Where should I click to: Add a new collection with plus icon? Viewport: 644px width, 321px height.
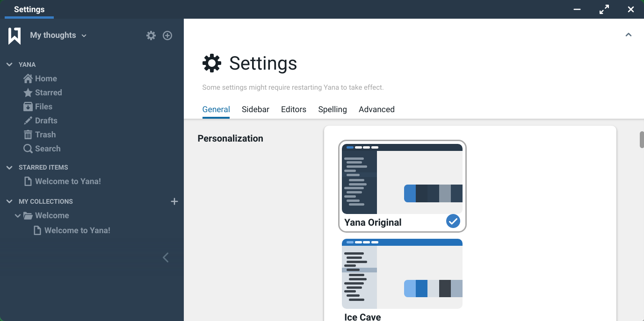click(174, 201)
